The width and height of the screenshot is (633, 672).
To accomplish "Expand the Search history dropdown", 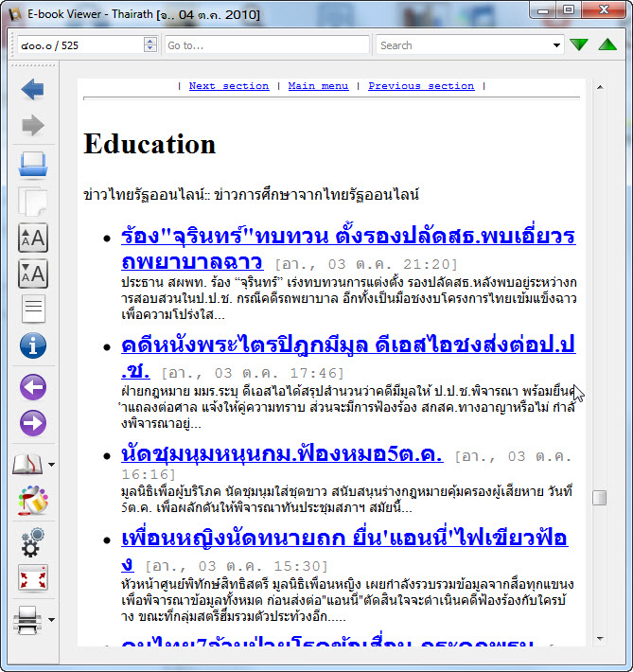I will pos(556,45).
